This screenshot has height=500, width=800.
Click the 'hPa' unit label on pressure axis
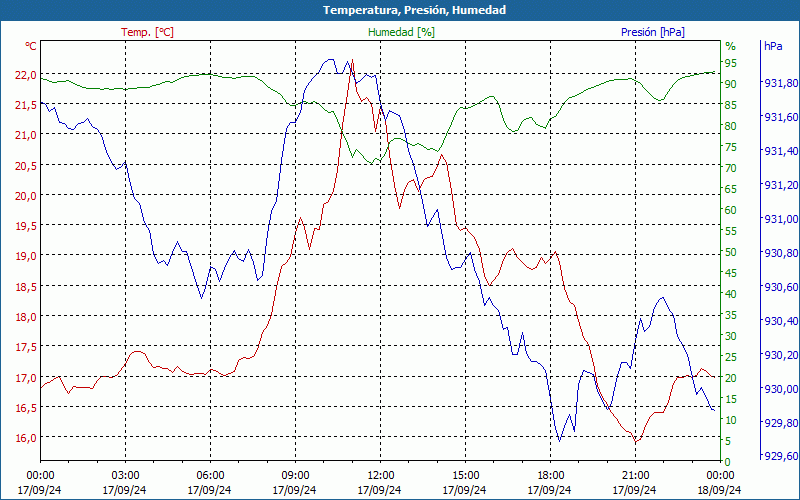773,46
